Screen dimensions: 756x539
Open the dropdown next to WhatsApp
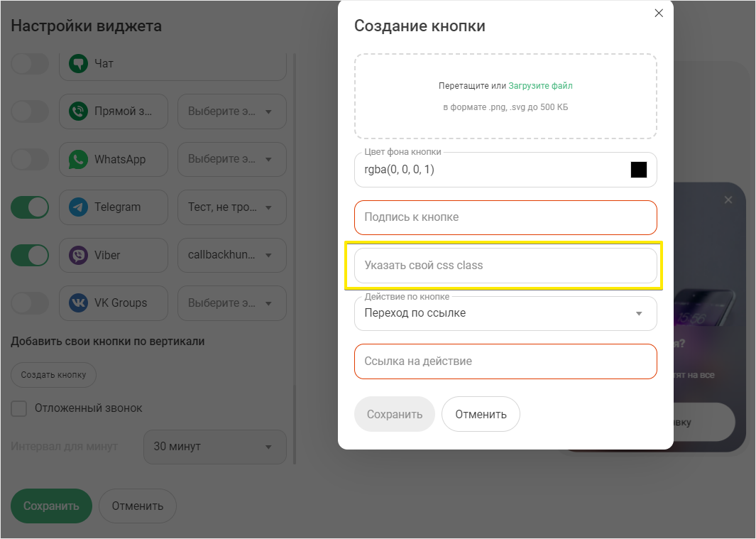tap(232, 159)
